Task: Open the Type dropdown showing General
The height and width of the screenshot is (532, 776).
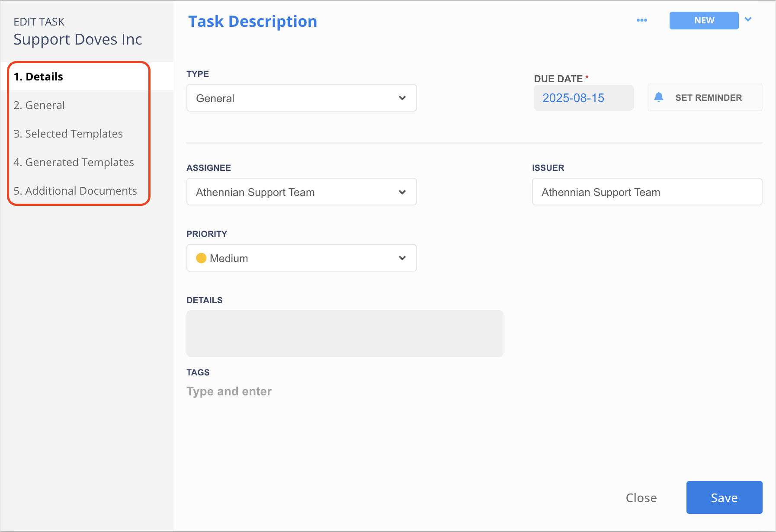Action: coord(301,98)
